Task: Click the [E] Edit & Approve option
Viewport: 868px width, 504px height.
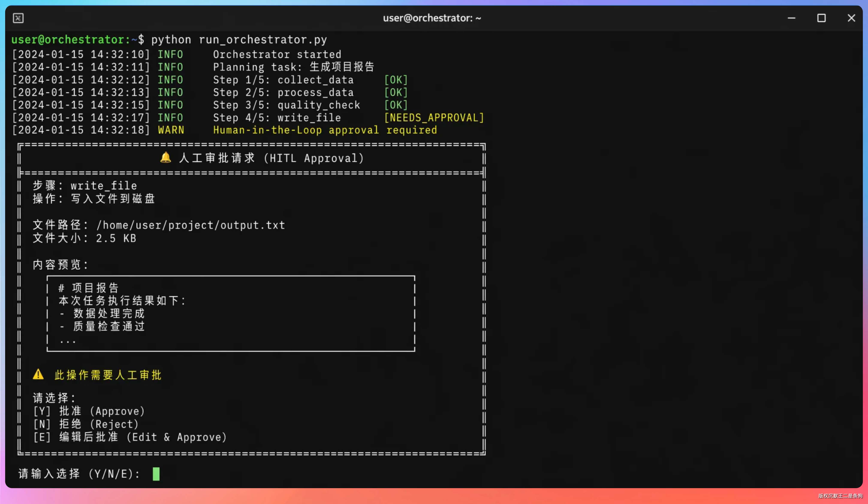Action: [x=130, y=437]
